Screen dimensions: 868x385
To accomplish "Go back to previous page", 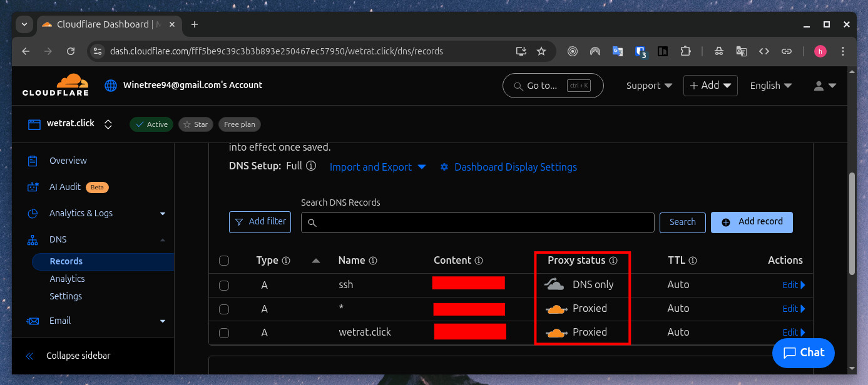I will point(26,51).
